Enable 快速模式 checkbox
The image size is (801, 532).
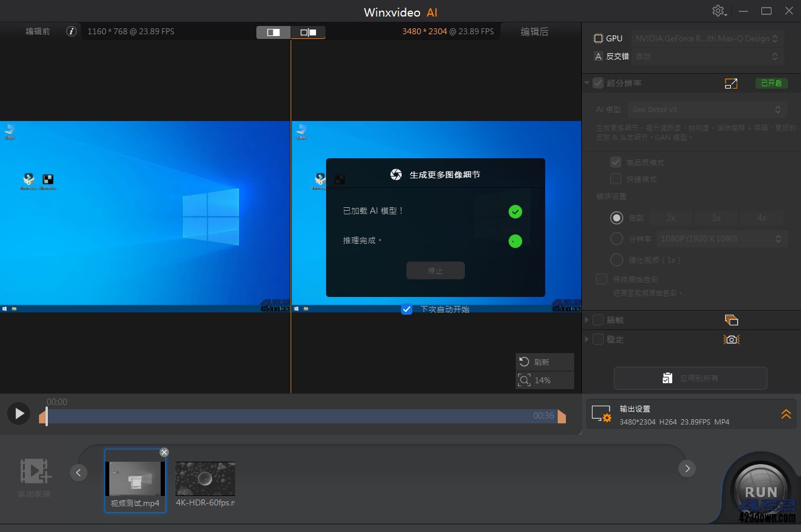point(616,179)
